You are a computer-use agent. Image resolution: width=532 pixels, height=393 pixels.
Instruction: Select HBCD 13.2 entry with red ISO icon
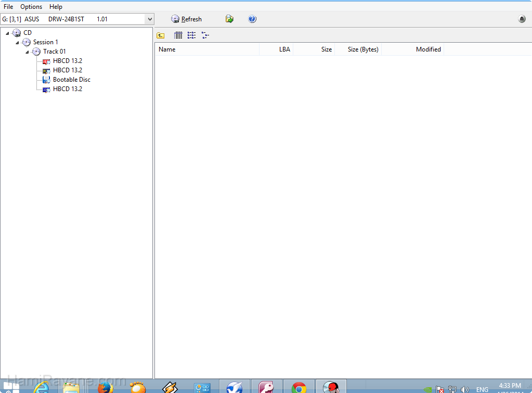coord(68,61)
